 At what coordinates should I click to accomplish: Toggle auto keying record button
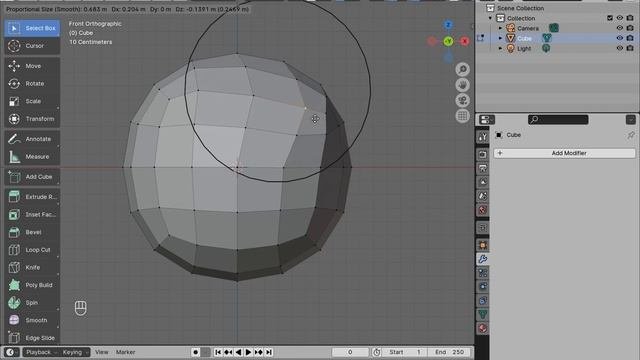pyautogui.click(x=196, y=352)
